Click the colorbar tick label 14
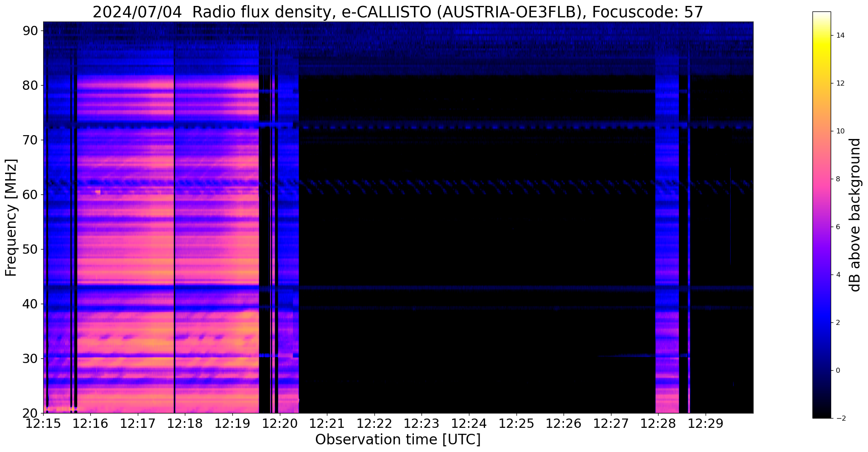868x452 pixels. click(839, 36)
